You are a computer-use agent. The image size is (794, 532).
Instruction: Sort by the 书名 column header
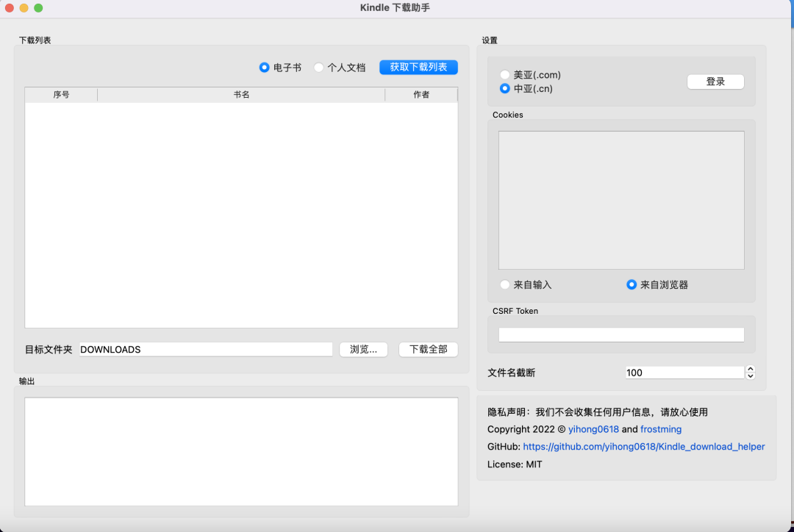click(x=241, y=95)
